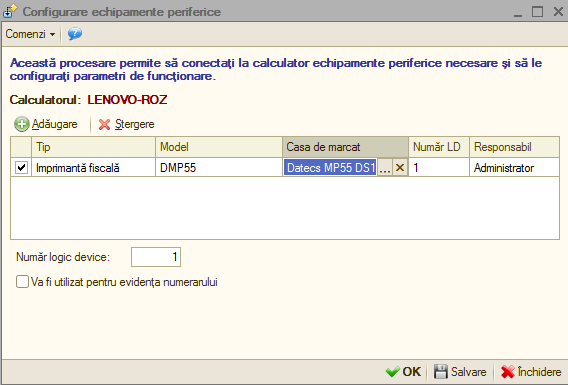Viewport: 568px width, 385px height.
Task: Click the Responsabil column header
Action: (x=514, y=147)
